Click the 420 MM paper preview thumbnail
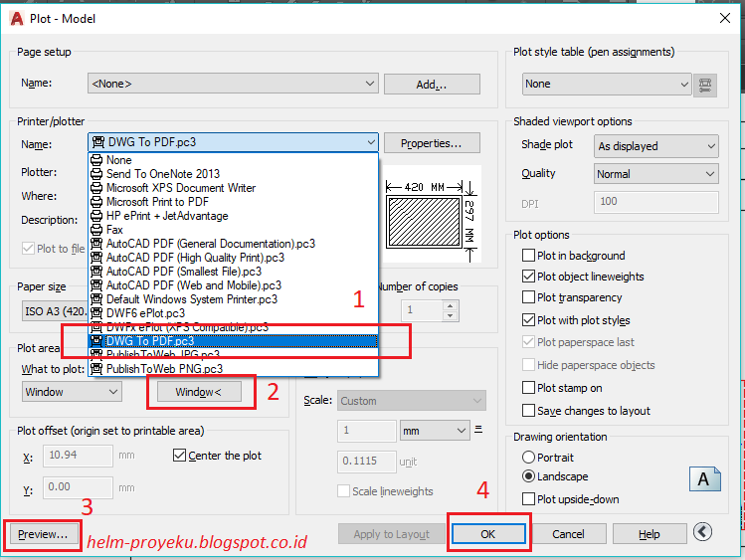Screen dimensions: 745x560 pyautogui.click(x=432, y=214)
